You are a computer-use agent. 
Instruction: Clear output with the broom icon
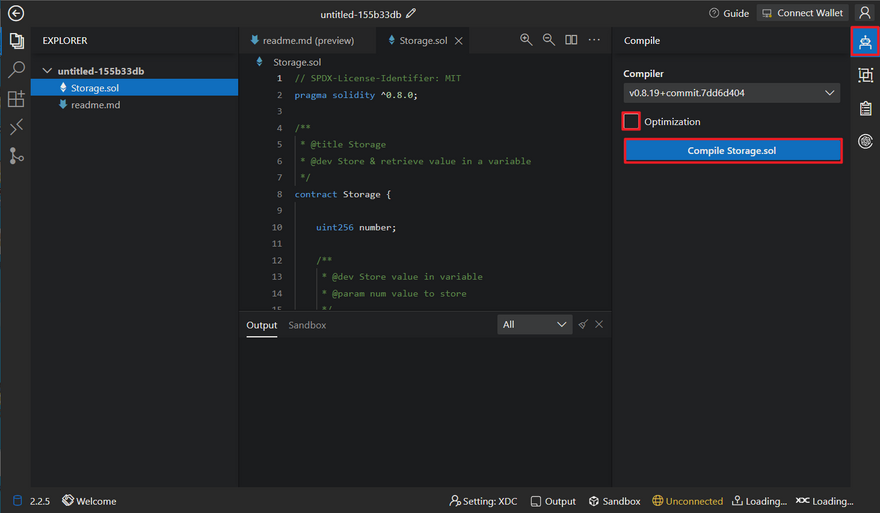[x=583, y=324]
